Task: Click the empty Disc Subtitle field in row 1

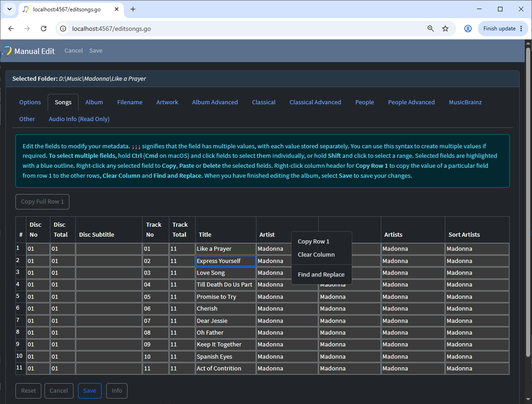Action: coord(109,249)
